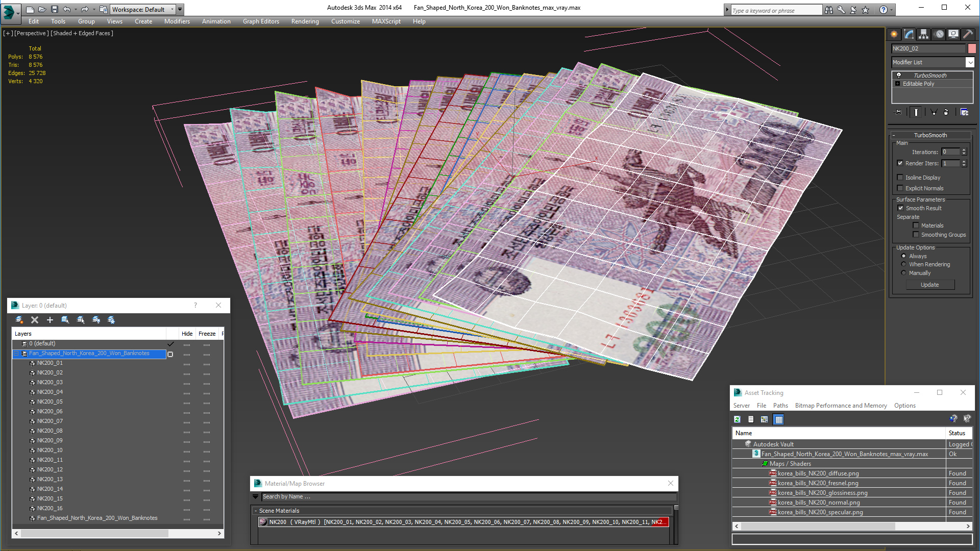Click the object color swatch

972,48
